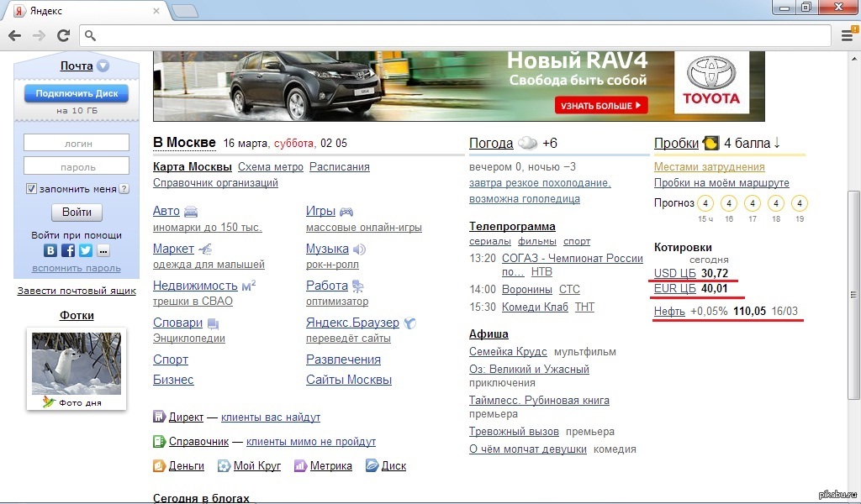
Task: Show more login options via ellipsis button
Action: click(x=103, y=250)
